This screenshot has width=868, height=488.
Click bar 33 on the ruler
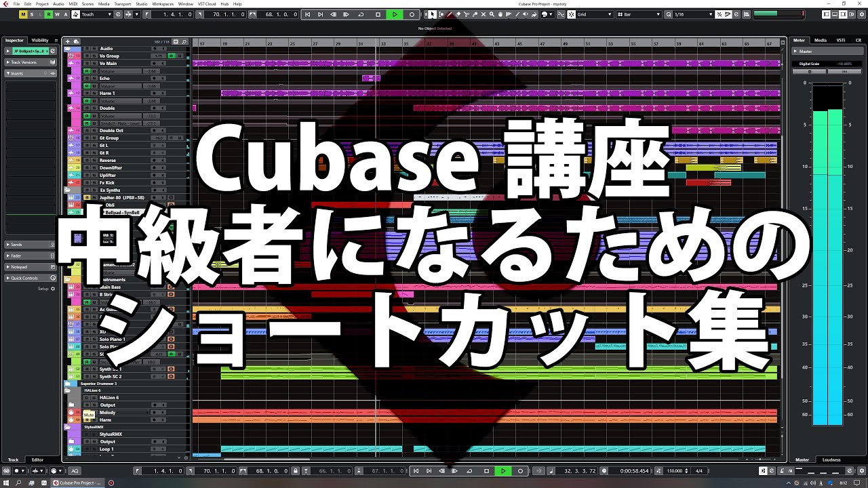click(x=384, y=43)
